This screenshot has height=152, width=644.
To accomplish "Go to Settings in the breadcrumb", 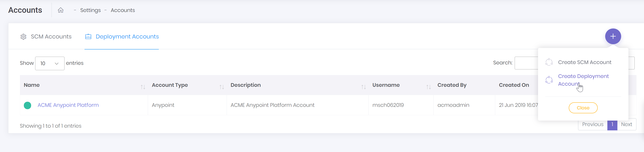I will click(90, 10).
